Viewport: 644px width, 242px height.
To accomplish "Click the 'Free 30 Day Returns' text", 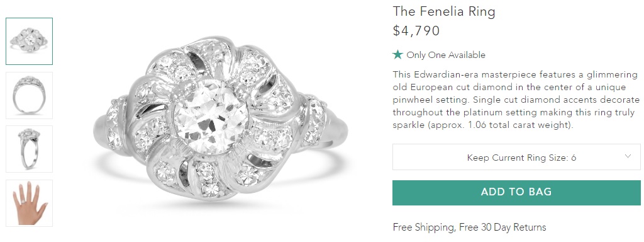I will [x=502, y=227].
